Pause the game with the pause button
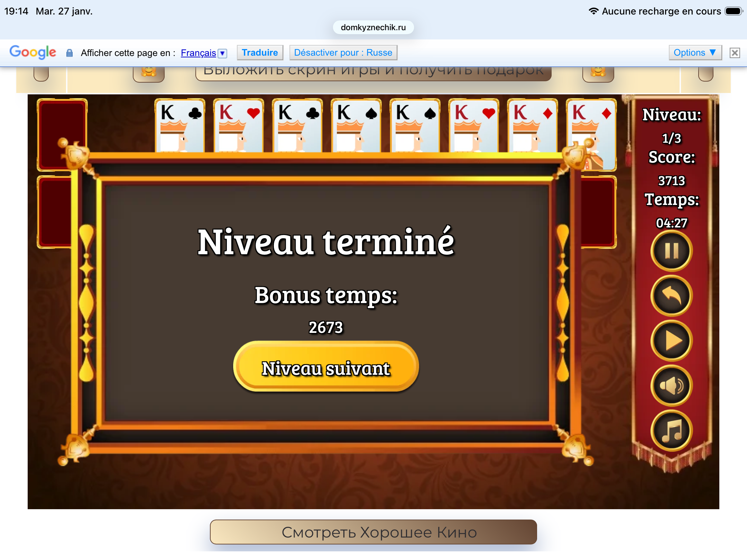This screenshot has height=560, width=747. pyautogui.click(x=671, y=251)
